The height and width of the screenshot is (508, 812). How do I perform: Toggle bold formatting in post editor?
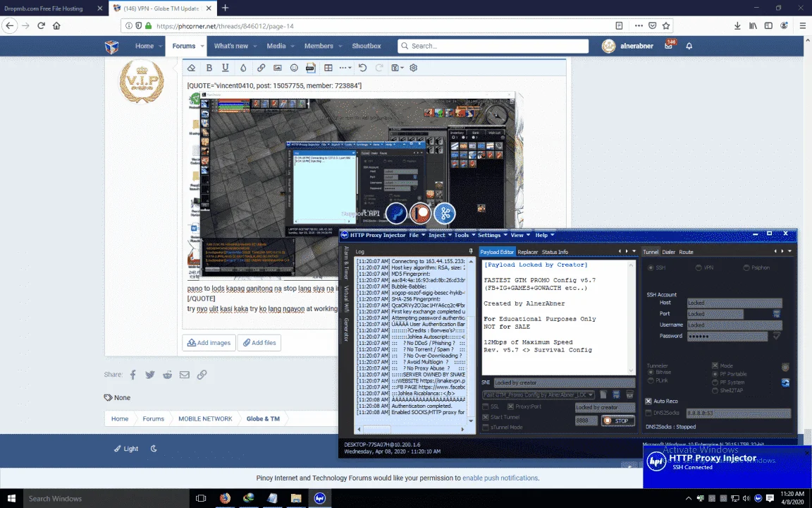[x=209, y=68]
